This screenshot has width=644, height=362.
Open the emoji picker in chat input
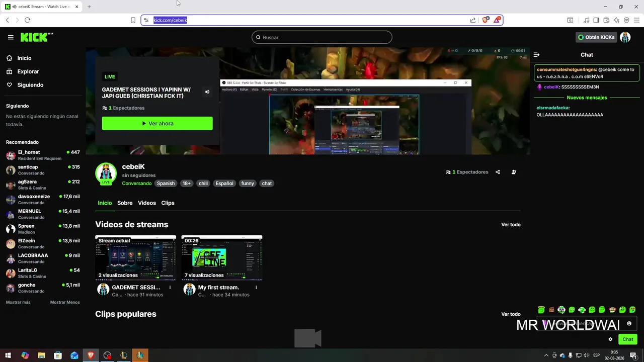pos(629,323)
